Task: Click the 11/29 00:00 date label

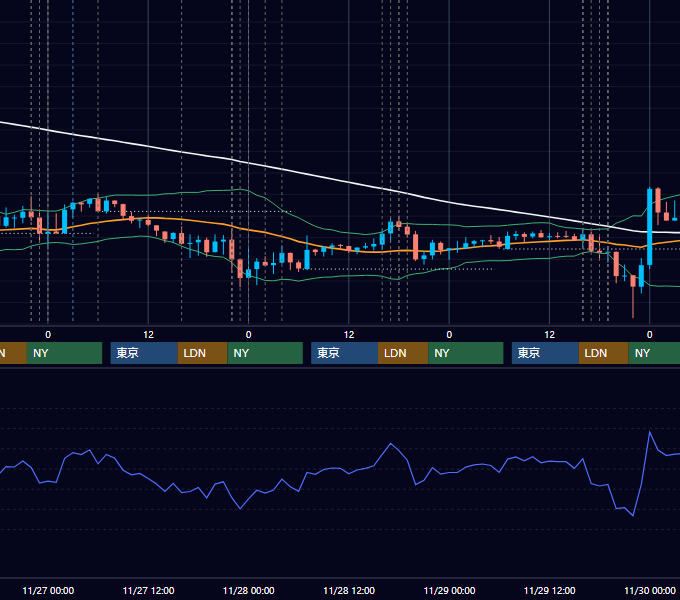Action: [449, 590]
